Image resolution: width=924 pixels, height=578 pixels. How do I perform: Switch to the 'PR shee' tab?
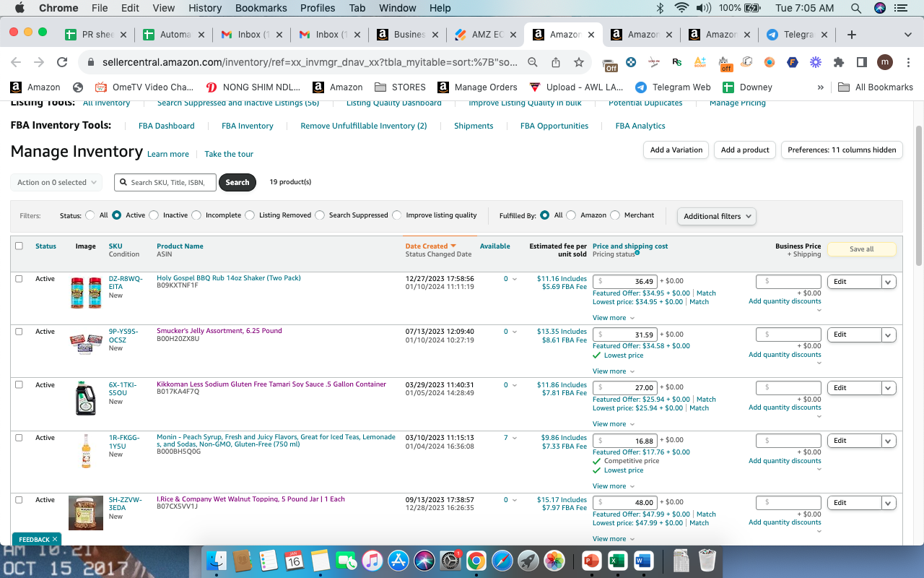click(x=95, y=35)
